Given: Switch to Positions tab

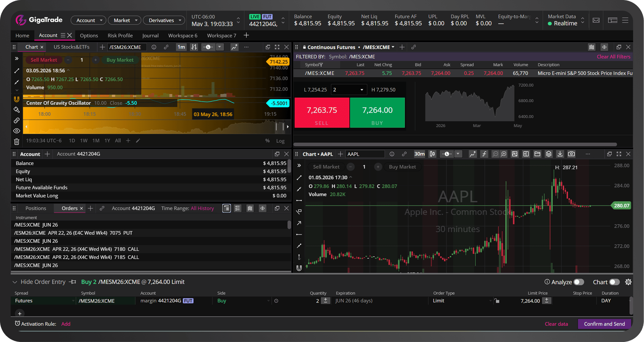Looking at the screenshot, I should pos(36,208).
